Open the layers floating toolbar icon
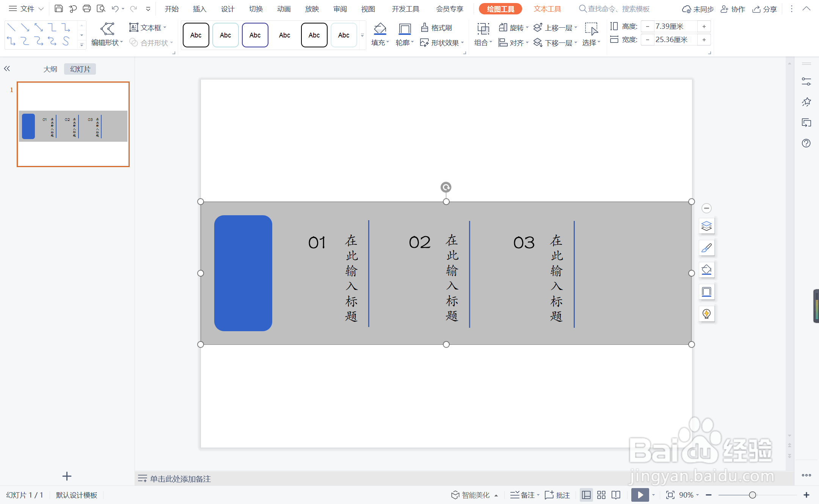 [706, 226]
